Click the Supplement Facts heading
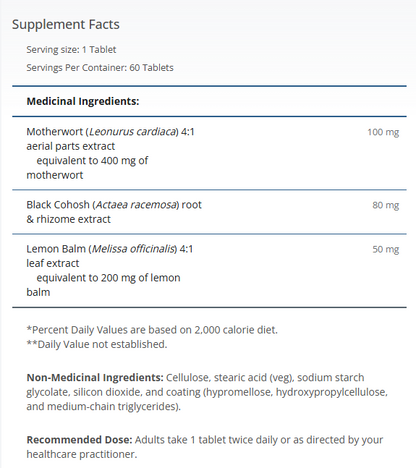416x468 pixels. coord(66,25)
